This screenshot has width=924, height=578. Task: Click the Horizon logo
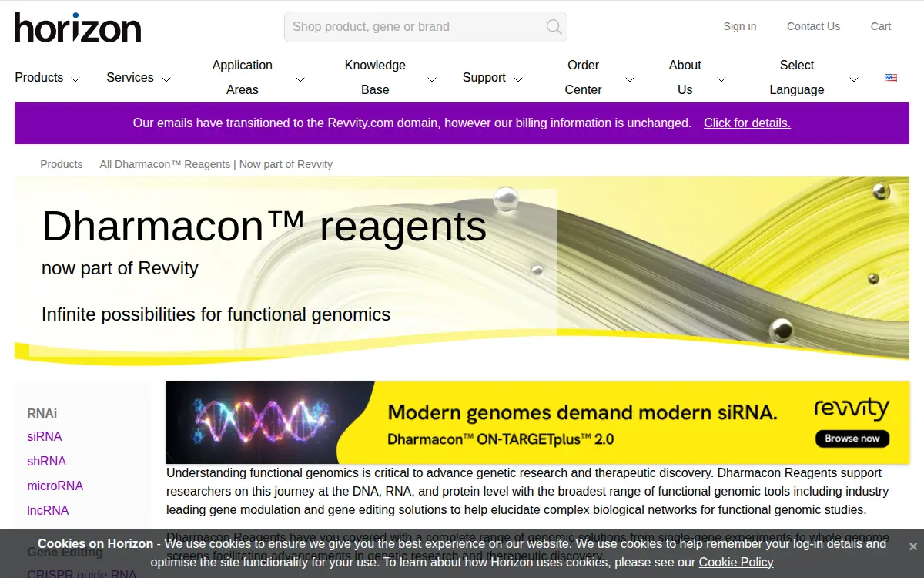click(x=78, y=27)
